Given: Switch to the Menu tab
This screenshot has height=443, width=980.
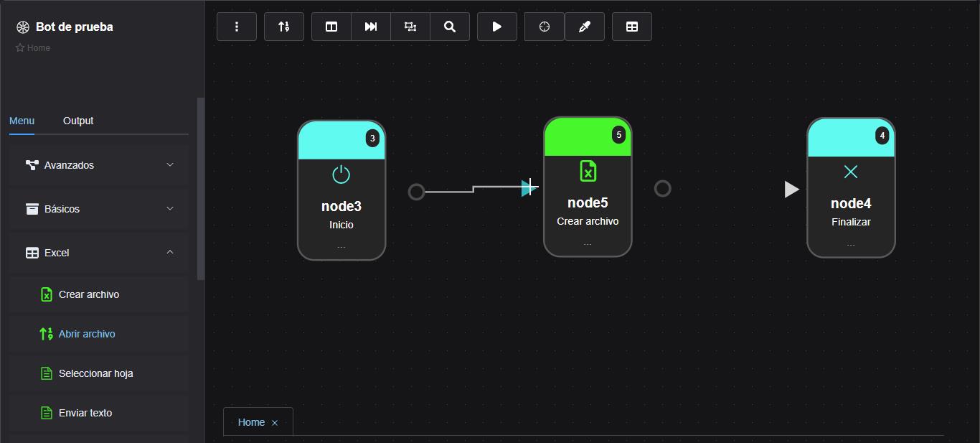Looking at the screenshot, I should point(22,121).
